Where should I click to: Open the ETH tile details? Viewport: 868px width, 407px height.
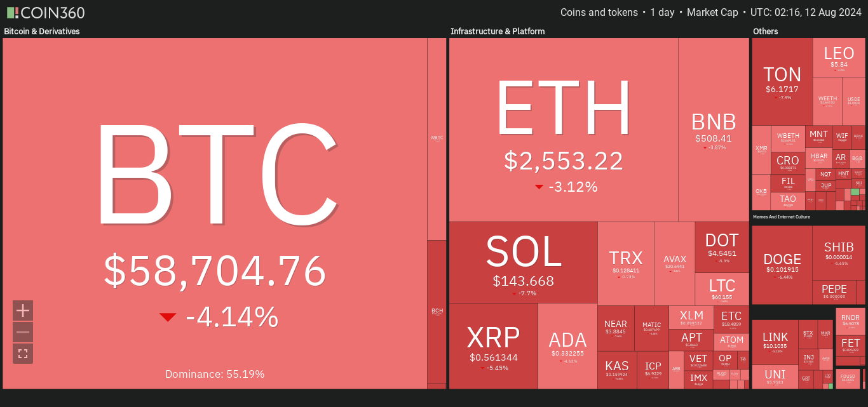click(x=564, y=130)
